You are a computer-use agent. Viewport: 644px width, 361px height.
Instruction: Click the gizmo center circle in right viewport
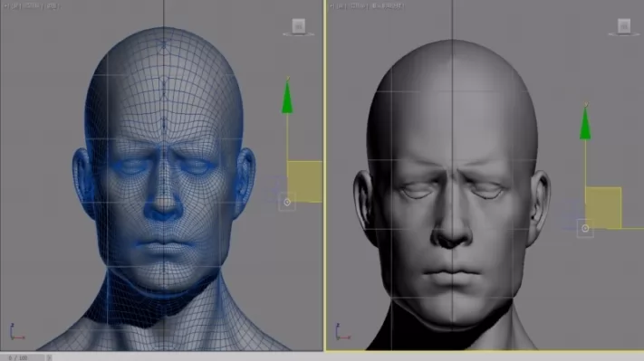[x=585, y=229]
